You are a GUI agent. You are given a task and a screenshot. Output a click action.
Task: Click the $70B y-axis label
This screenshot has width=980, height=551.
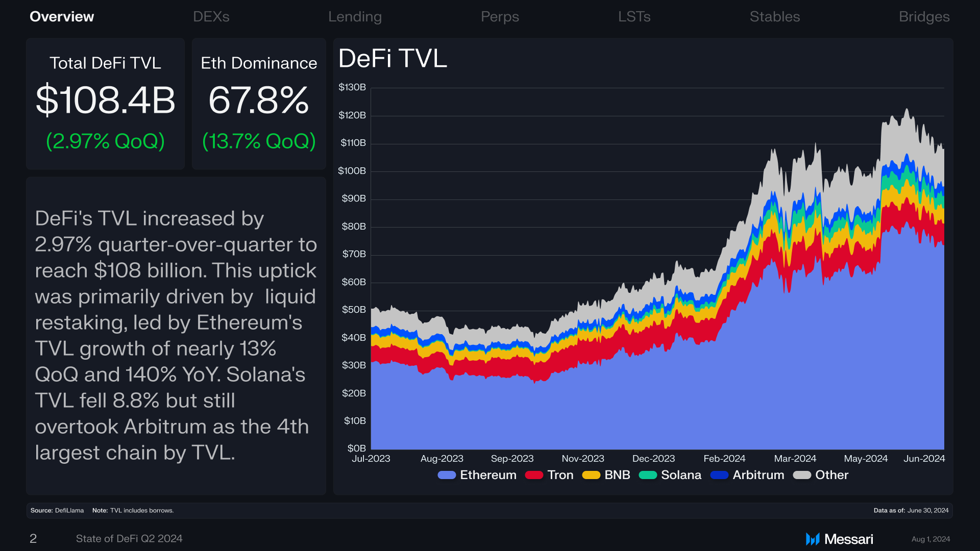(354, 254)
